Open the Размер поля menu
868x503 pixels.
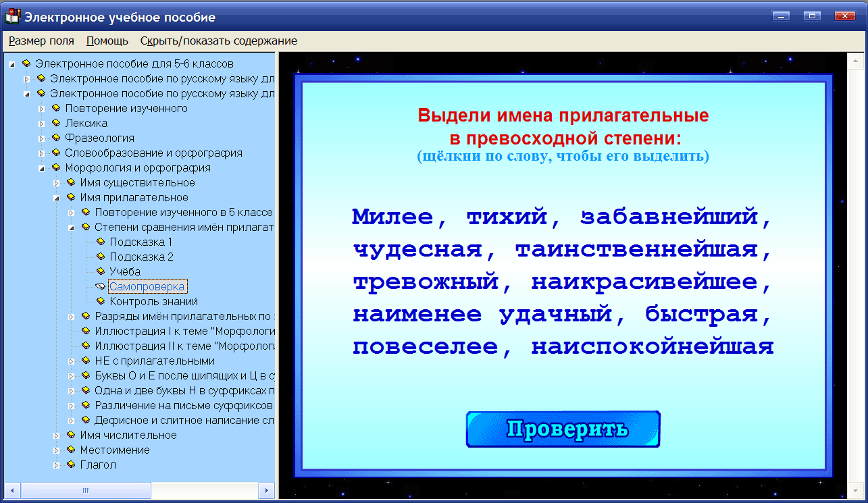pos(41,41)
